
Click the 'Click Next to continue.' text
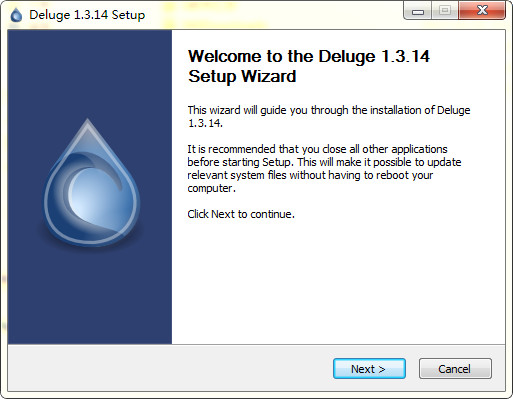pos(241,214)
